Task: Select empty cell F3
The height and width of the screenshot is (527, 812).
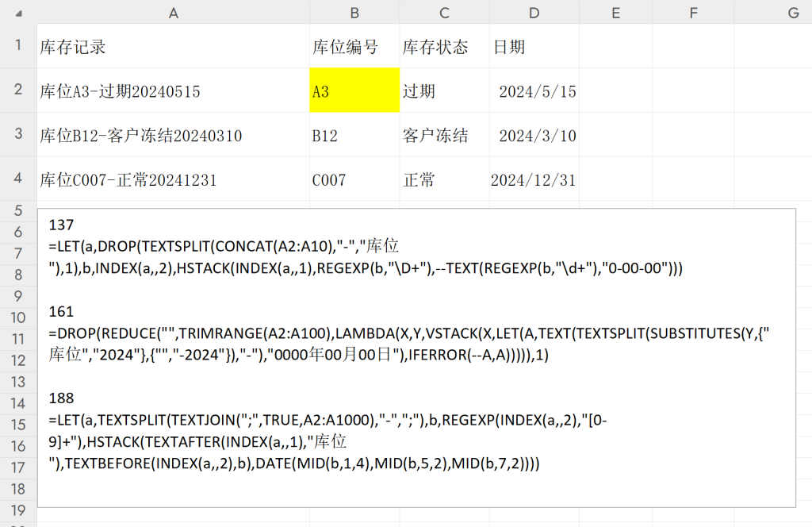Action: 693,135
